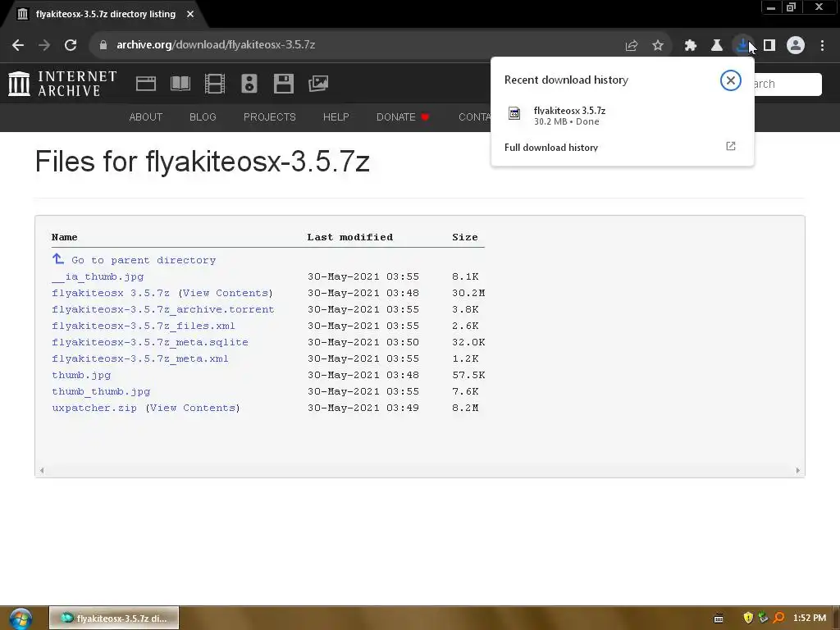Image resolution: width=840 pixels, height=630 pixels.
Task: Click the orange magnifier tray icon
Action: point(778,619)
